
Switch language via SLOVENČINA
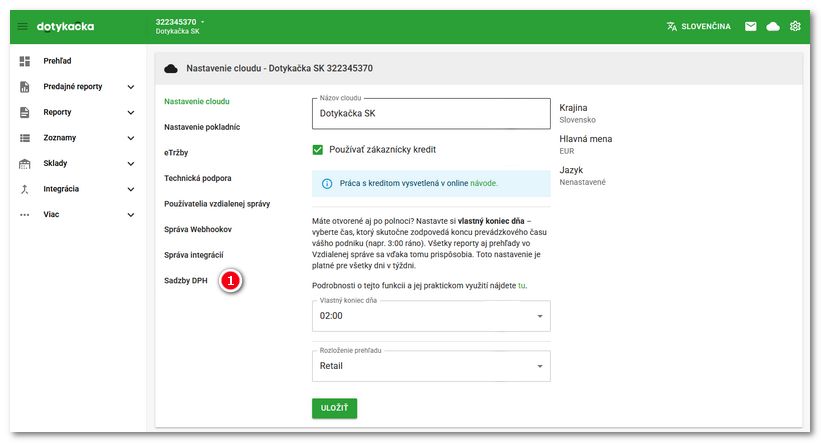(x=705, y=26)
